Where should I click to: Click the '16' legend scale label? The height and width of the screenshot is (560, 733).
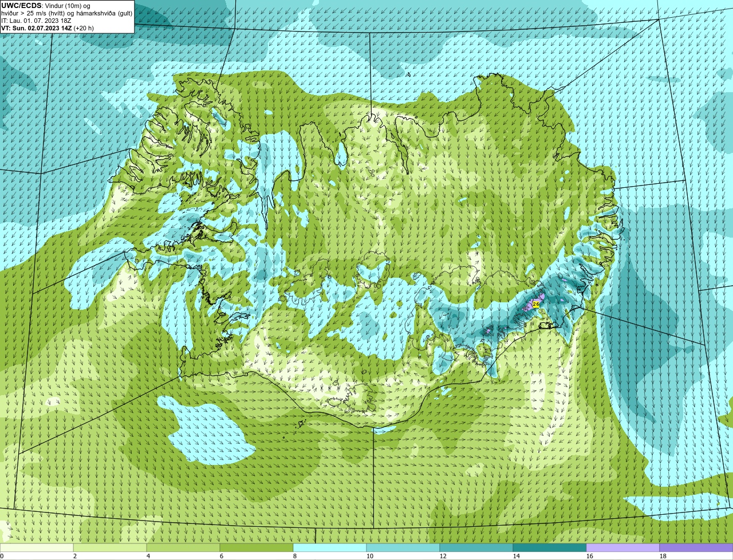(x=590, y=556)
